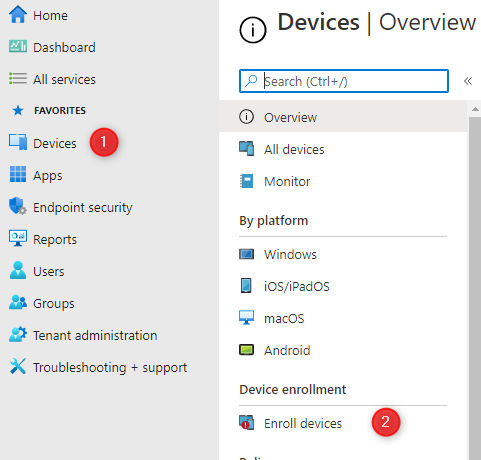This screenshot has height=460, width=481.
Task: Click the Favorites star icon
Action: coord(18,110)
